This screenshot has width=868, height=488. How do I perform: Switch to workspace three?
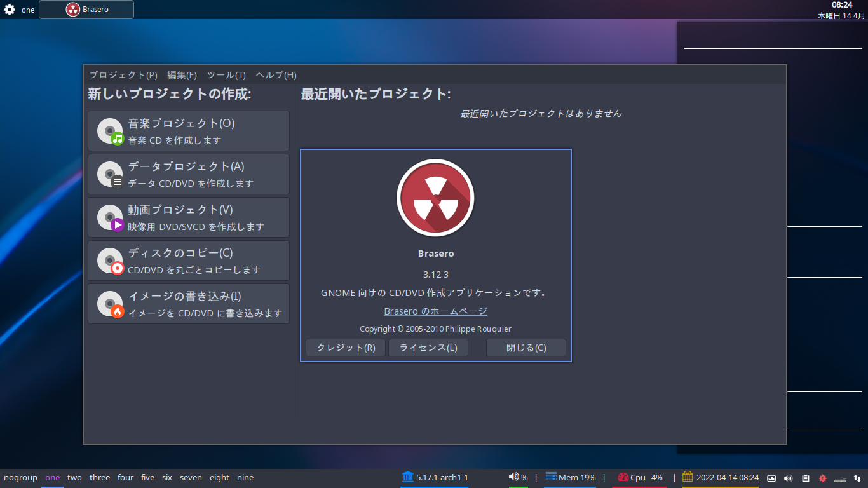click(100, 478)
